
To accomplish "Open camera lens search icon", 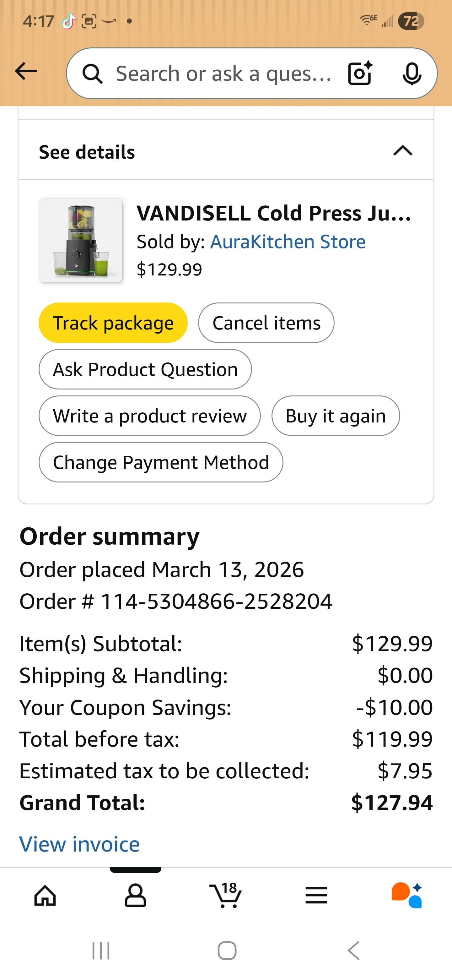I will tap(360, 73).
